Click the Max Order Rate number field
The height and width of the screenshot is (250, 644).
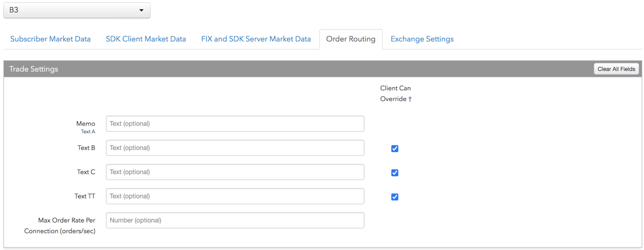[x=235, y=220]
